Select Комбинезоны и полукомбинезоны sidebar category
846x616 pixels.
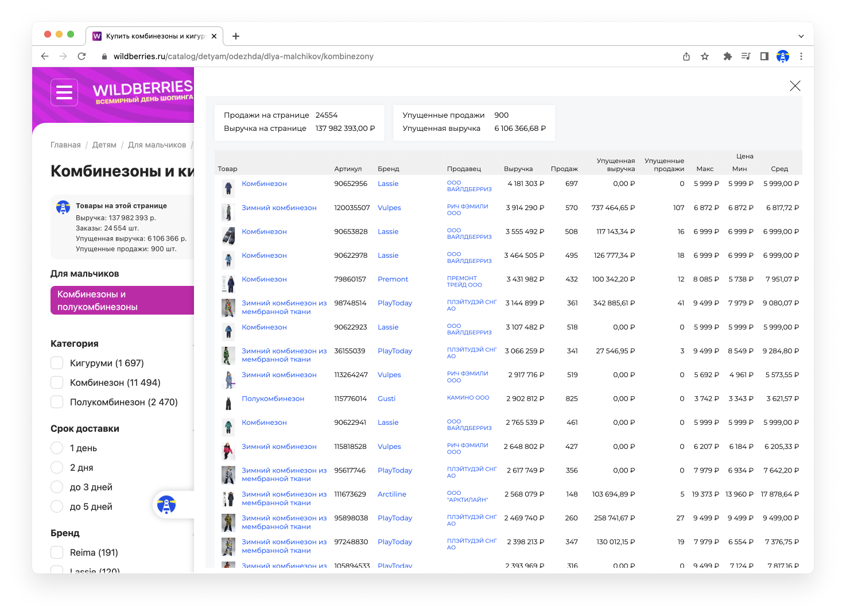coord(122,300)
